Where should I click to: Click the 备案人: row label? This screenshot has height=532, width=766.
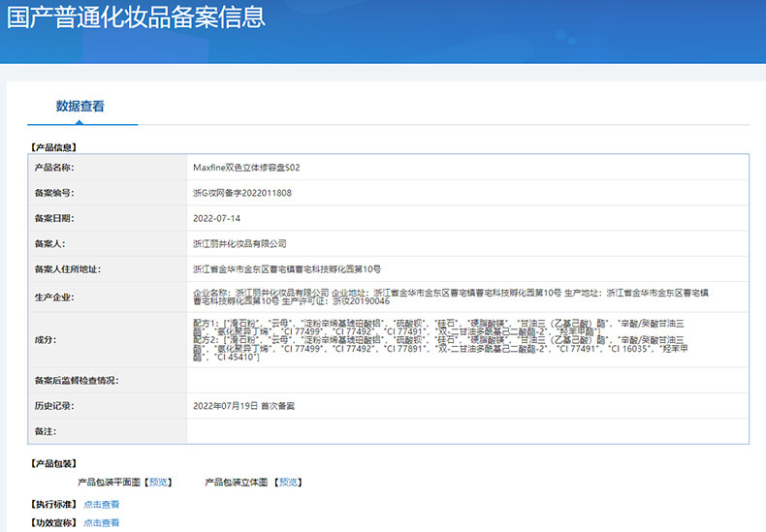pos(49,243)
